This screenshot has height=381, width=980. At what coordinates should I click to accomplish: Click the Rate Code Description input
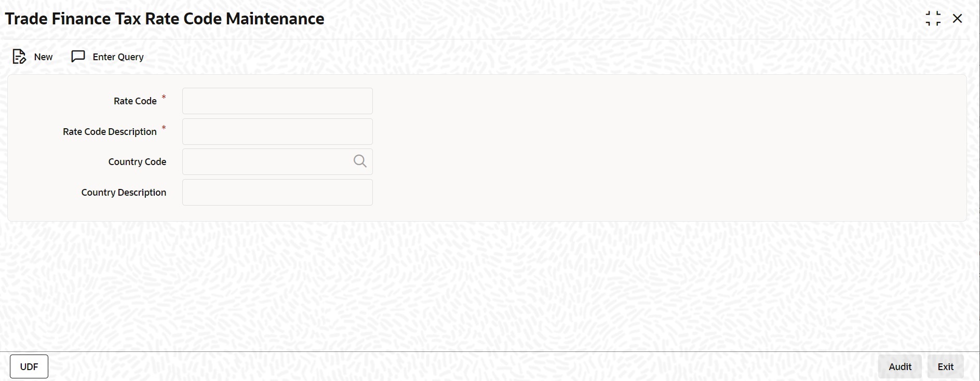tap(277, 131)
